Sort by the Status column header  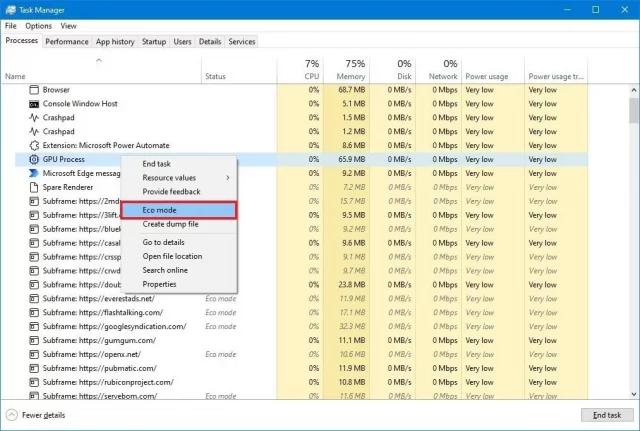tap(239, 71)
